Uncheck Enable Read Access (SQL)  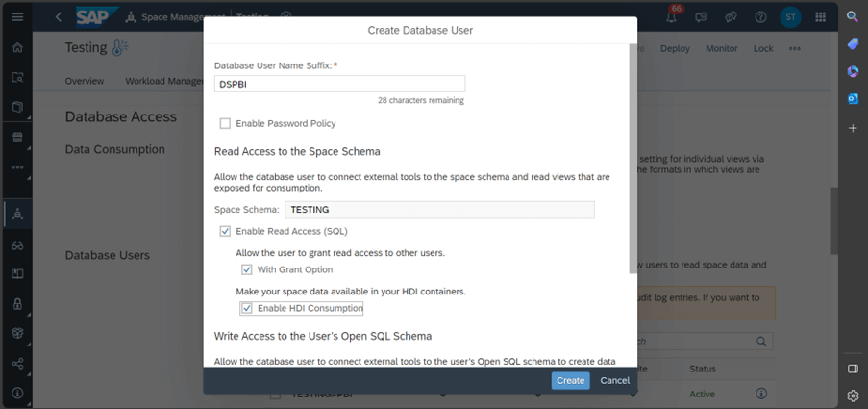coord(225,231)
